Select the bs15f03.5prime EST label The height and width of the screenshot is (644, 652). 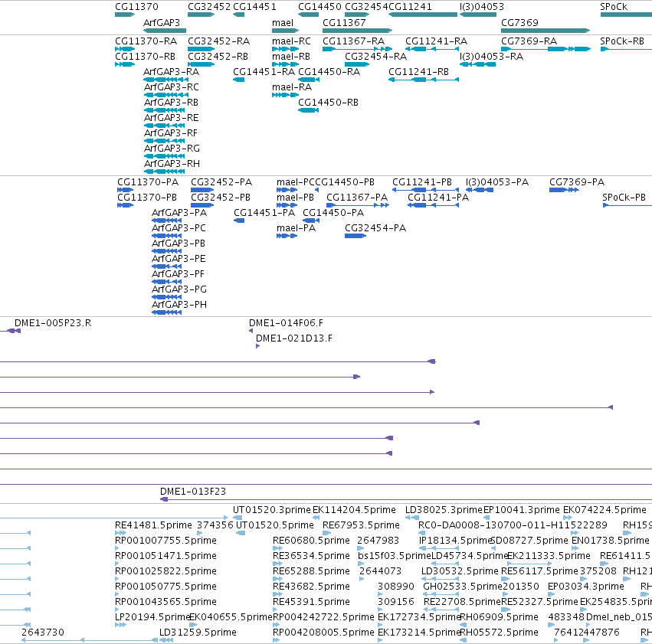click(x=395, y=556)
